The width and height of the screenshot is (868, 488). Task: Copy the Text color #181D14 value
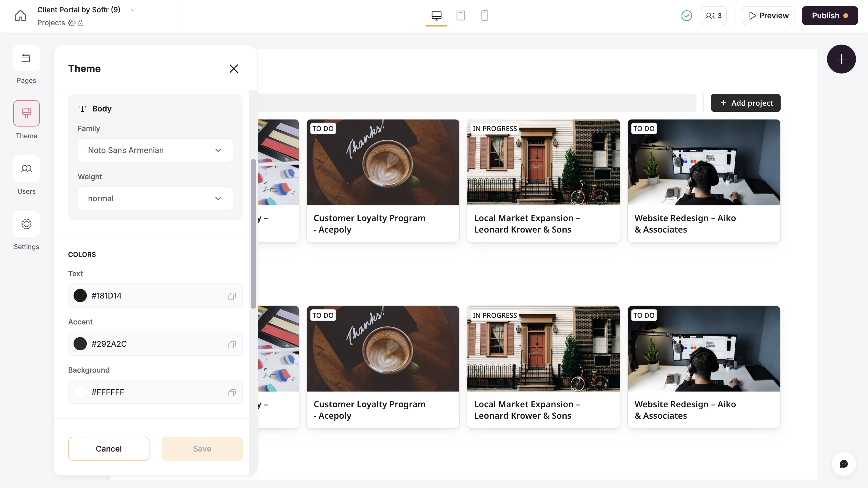[x=232, y=296]
